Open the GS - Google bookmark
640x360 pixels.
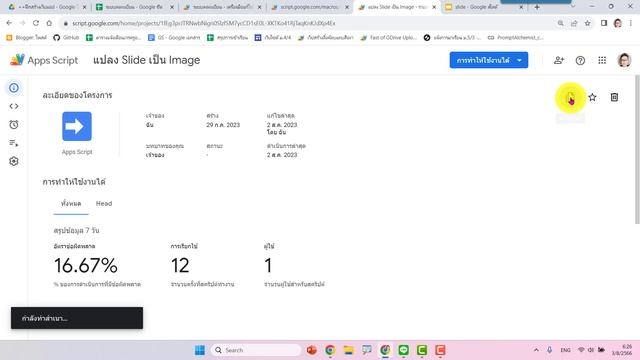pyautogui.click(x=174, y=38)
